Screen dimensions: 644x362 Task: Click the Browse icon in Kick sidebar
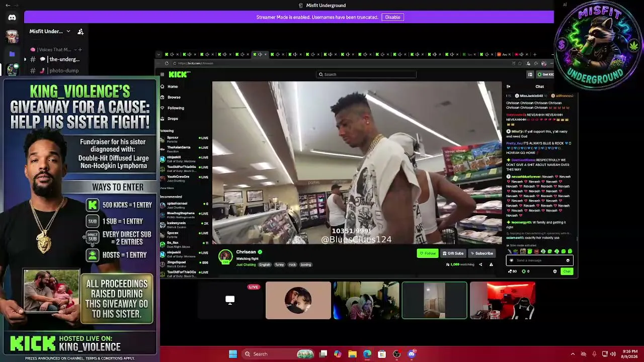(162, 97)
